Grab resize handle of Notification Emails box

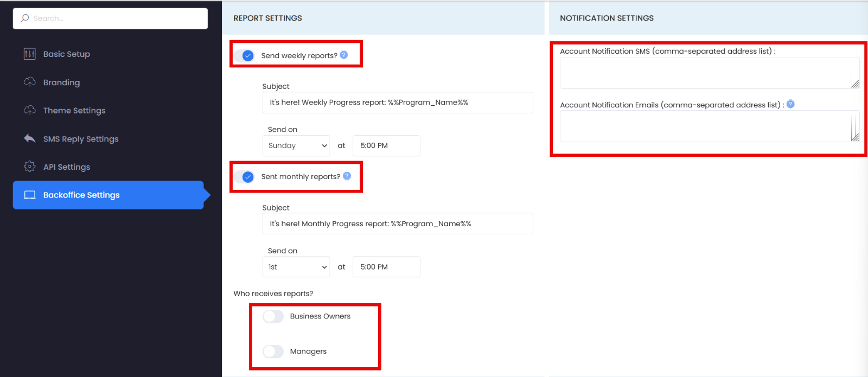pos(855,137)
